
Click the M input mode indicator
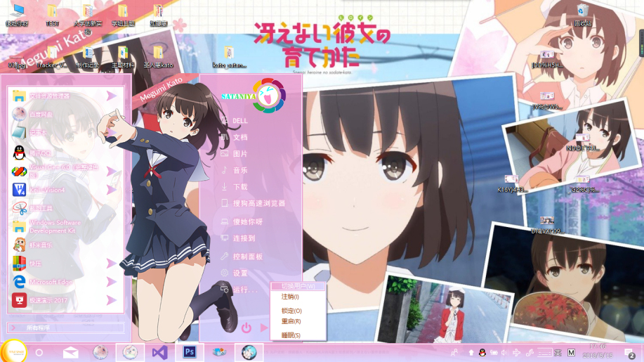tap(571, 353)
